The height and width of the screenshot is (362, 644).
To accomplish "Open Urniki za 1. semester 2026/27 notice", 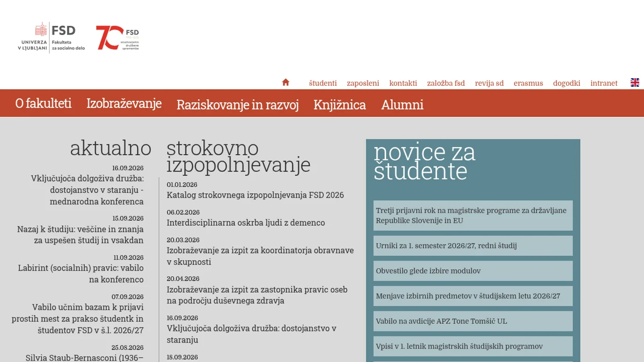I will point(473,246).
